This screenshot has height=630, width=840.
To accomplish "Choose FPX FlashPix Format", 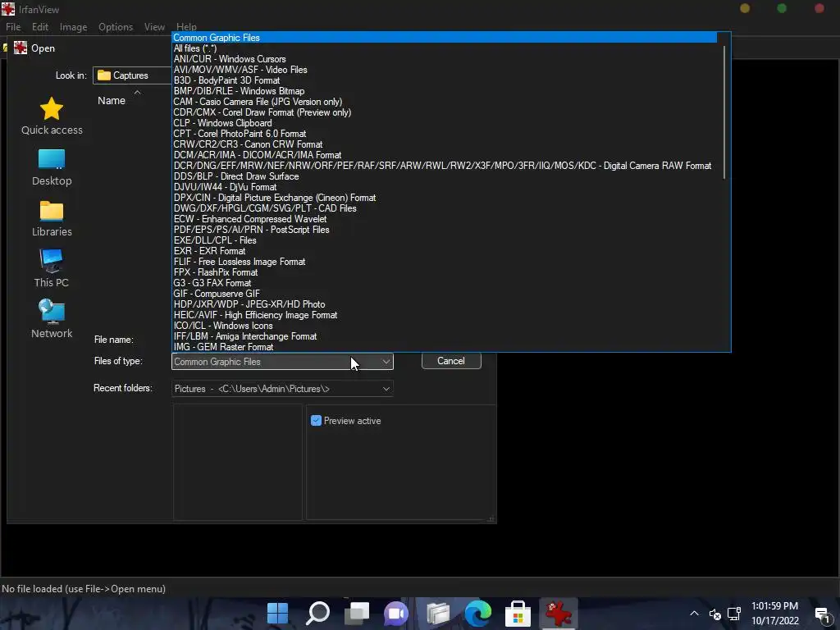I will coord(444,272).
